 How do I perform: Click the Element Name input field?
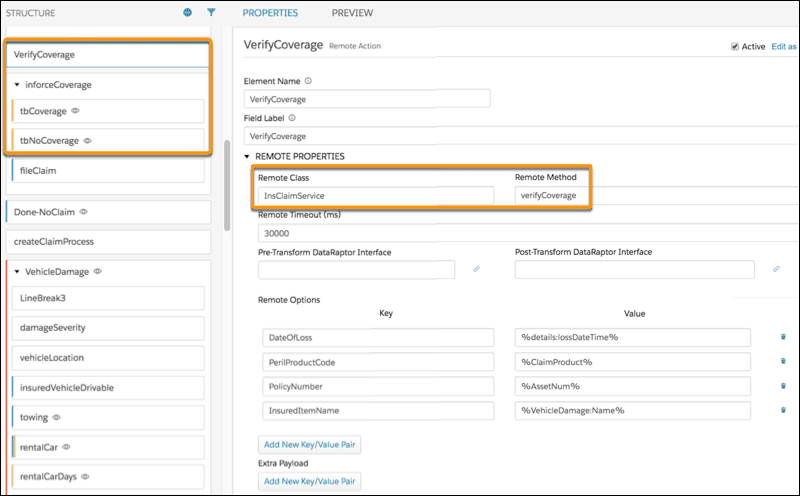click(367, 99)
